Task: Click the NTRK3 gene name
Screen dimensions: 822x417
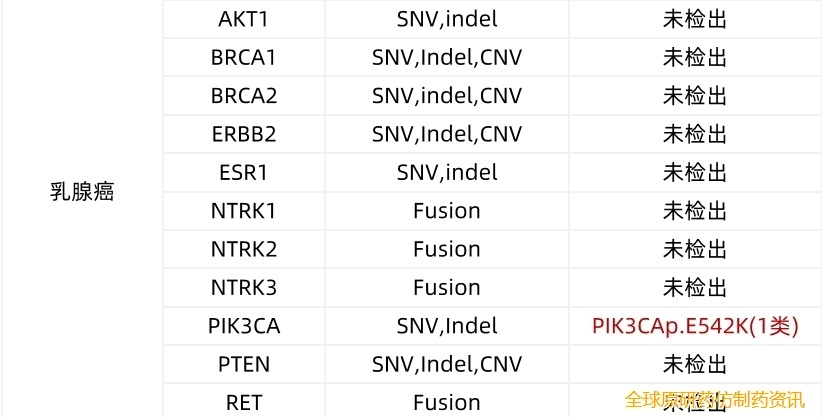Action: tap(244, 288)
